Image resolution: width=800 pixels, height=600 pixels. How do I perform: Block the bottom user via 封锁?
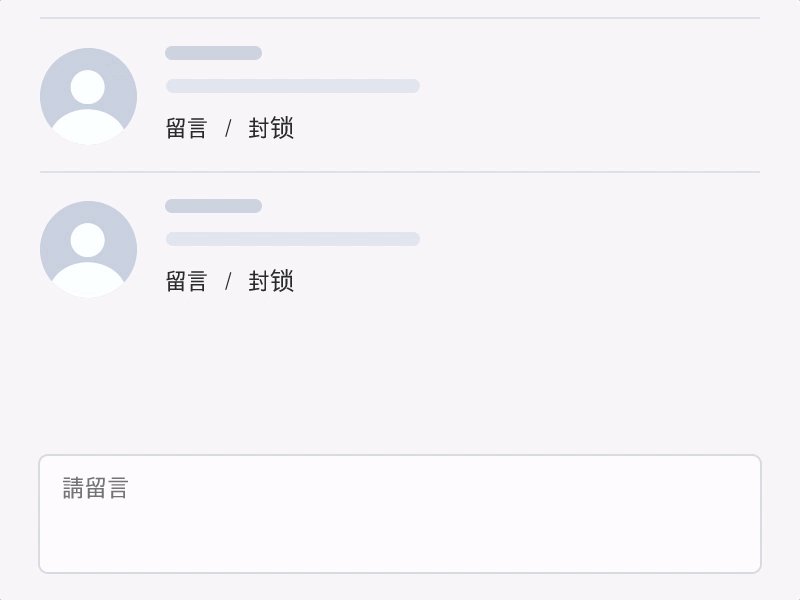point(271,281)
